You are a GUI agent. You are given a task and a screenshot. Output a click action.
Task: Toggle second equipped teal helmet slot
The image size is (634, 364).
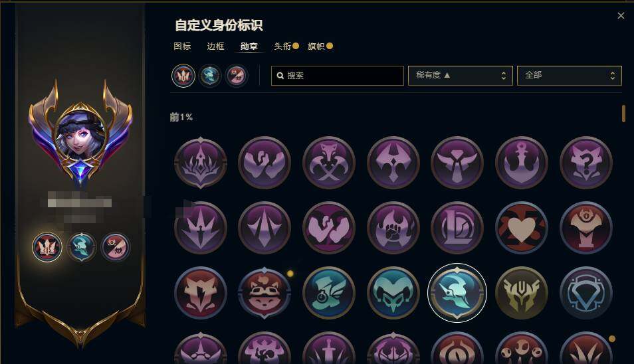tap(210, 76)
